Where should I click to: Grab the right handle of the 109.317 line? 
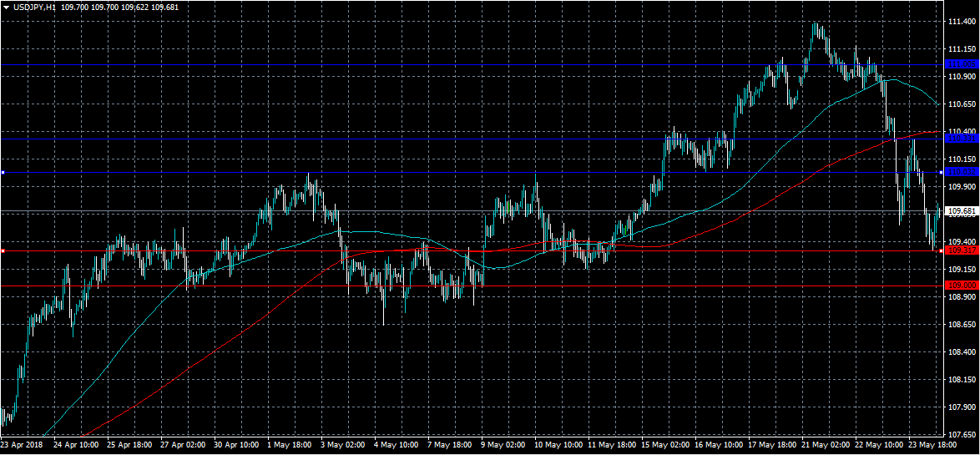pos(942,250)
